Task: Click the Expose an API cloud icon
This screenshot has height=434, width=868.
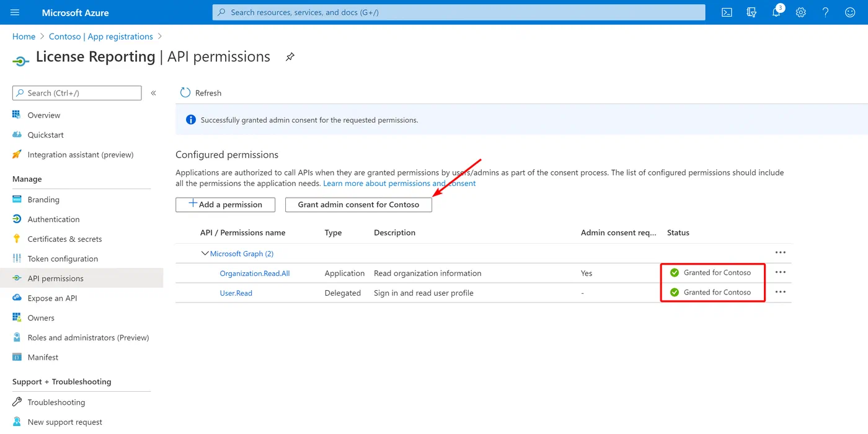Action: click(x=17, y=298)
